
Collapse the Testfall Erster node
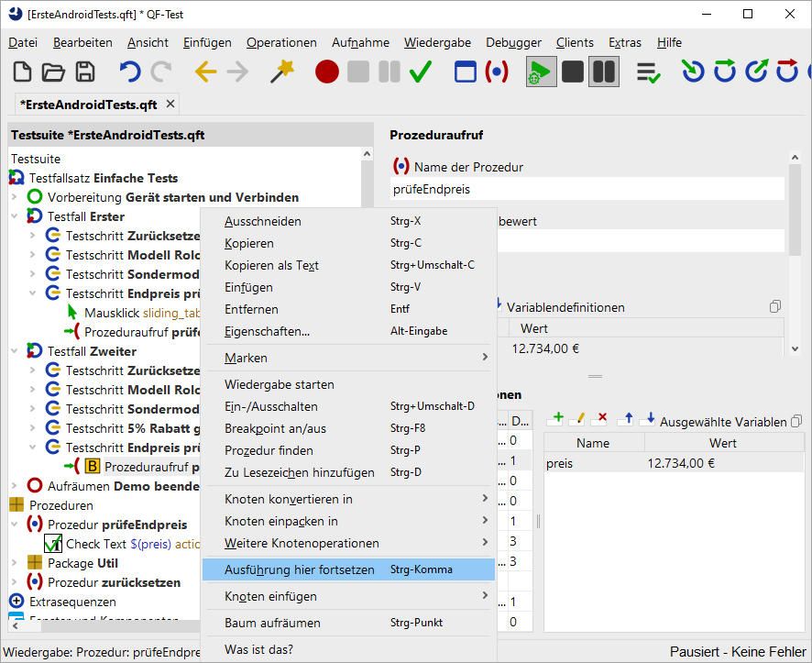pyautogui.click(x=15, y=216)
